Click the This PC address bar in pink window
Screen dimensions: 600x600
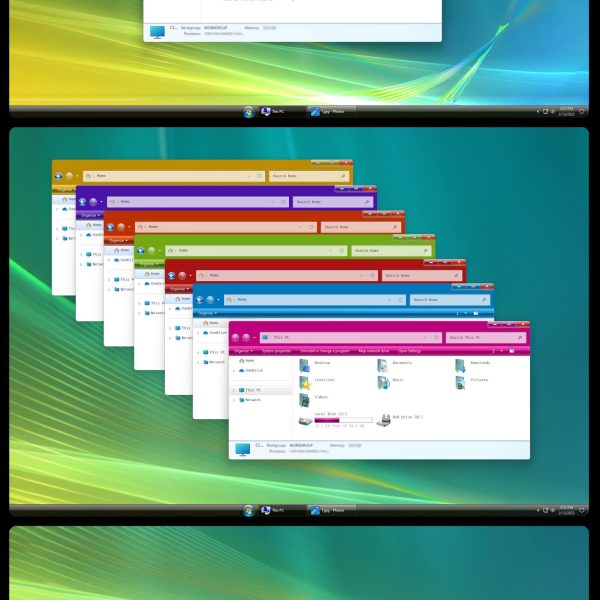[x=351, y=338]
